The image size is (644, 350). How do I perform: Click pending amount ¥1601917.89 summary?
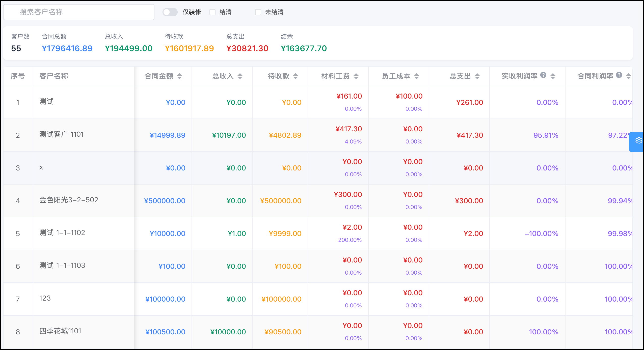coord(189,48)
